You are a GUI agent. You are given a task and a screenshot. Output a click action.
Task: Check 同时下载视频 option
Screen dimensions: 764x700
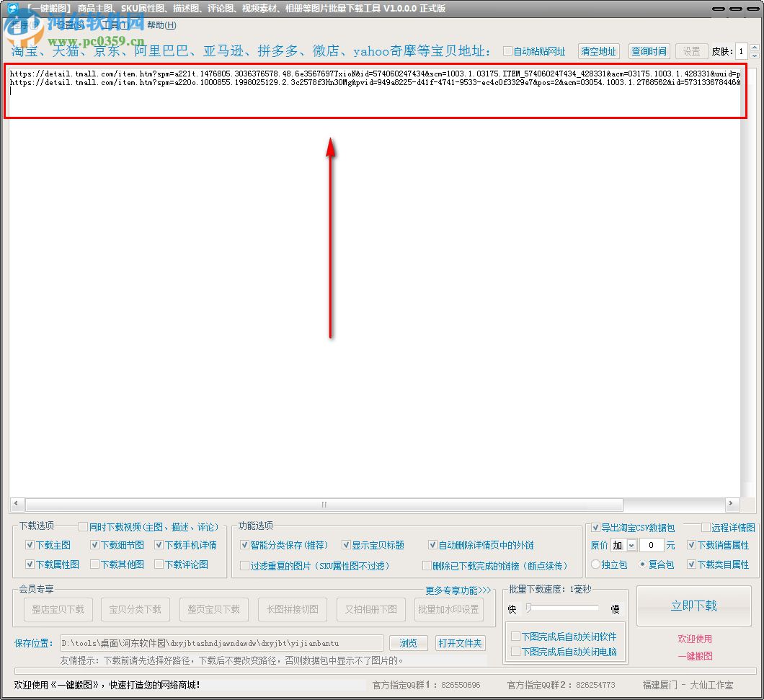(x=84, y=526)
